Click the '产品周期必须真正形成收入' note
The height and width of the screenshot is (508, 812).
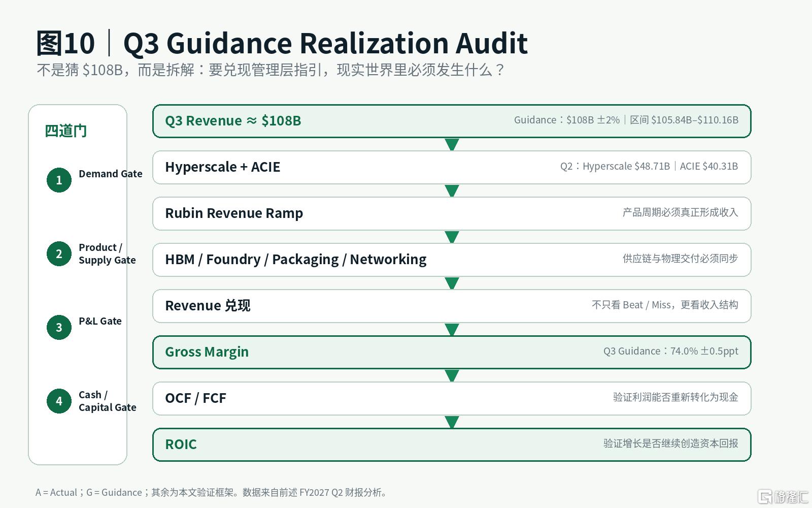(680, 212)
